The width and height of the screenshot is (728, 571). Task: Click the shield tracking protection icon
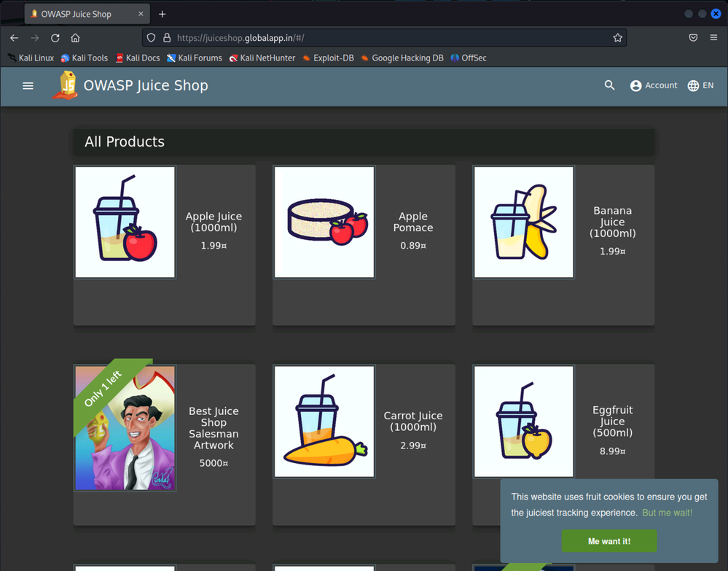coord(151,38)
